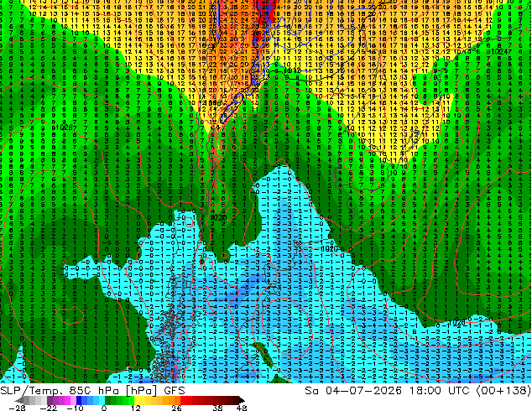Click the bright yellow swatch in the color scale
This screenshot has height=411, width=532.
coord(137,400)
